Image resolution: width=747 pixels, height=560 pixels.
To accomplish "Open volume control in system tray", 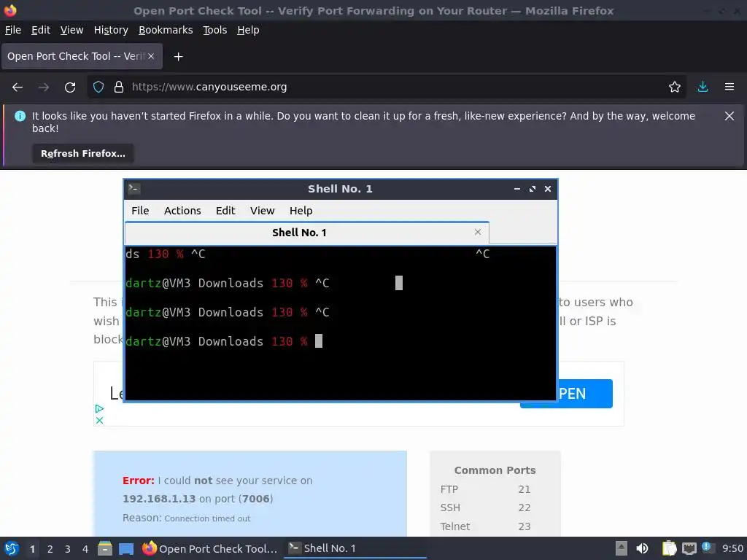I will (x=642, y=548).
